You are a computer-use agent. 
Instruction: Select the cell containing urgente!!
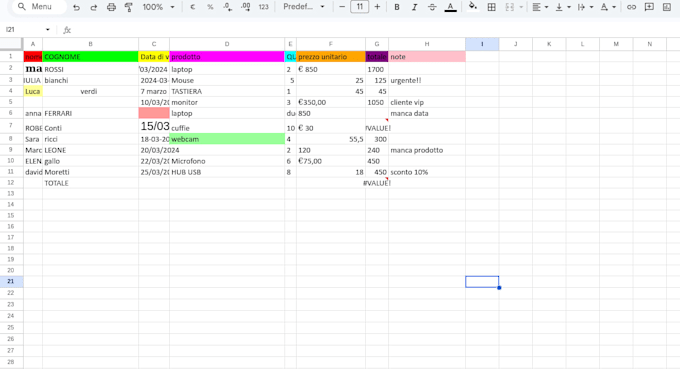point(427,80)
